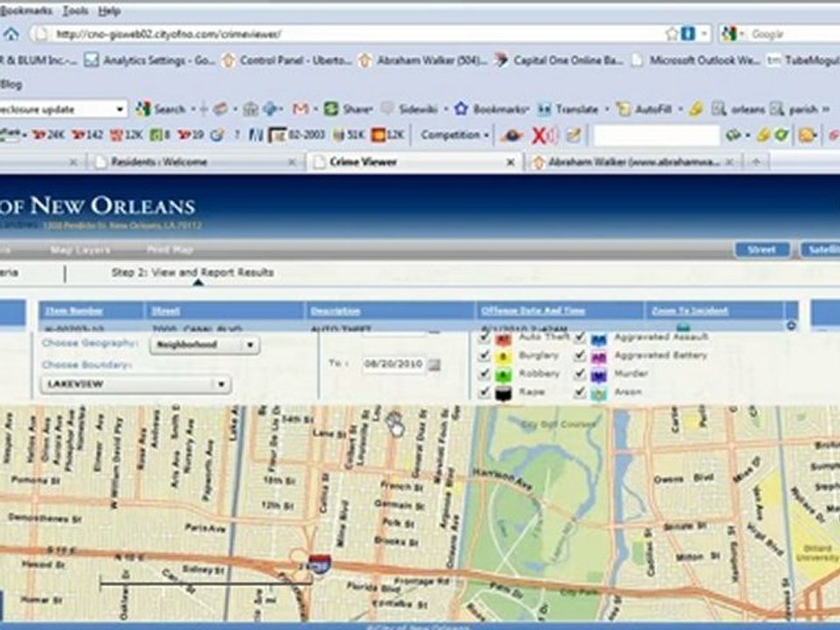Click the Aggravated Battery legend icon
The height and width of the screenshot is (630, 840).
[598, 357]
